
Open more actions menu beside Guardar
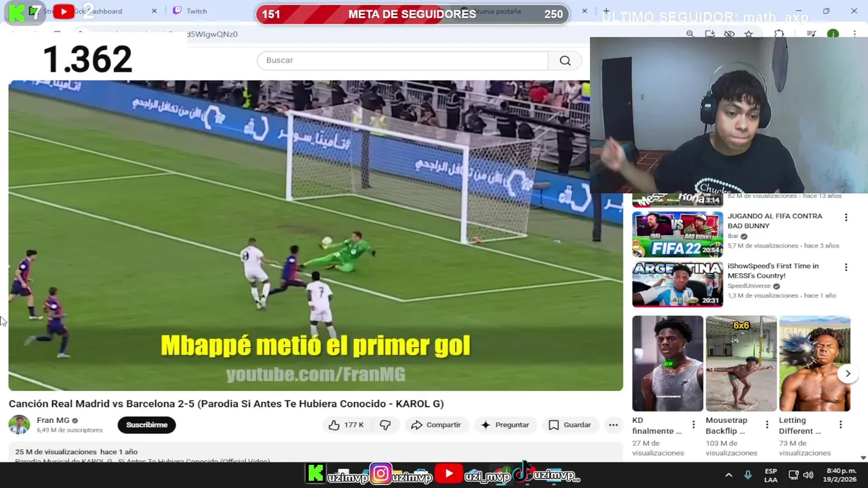[x=613, y=425]
